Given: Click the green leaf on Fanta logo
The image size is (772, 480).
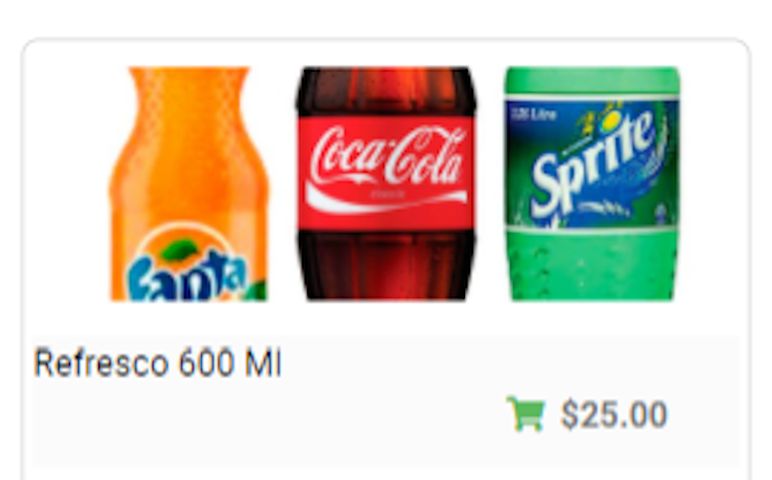Looking at the screenshot, I should point(180,249).
